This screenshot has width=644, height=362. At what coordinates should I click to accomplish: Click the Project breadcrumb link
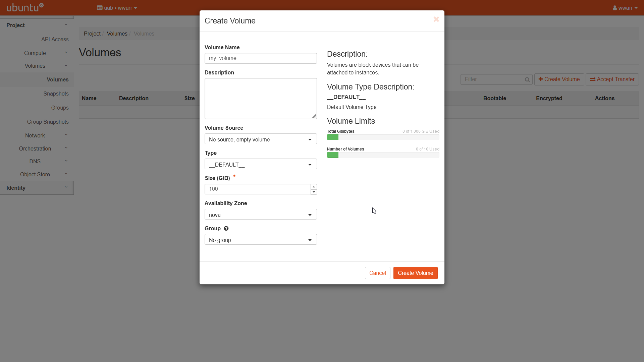tap(92, 34)
